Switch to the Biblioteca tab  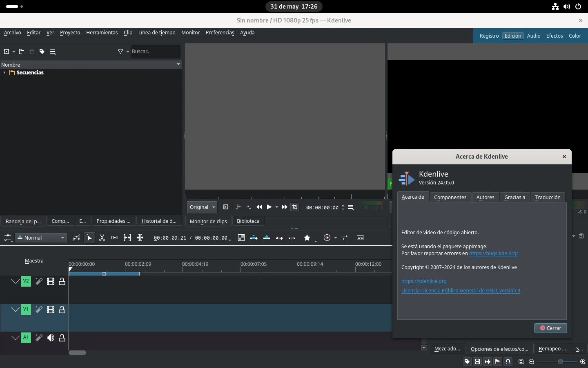point(248,221)
